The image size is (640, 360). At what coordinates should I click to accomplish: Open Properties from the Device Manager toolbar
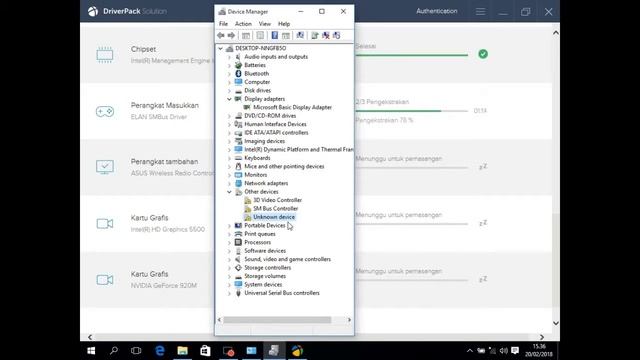pos(260,36)
